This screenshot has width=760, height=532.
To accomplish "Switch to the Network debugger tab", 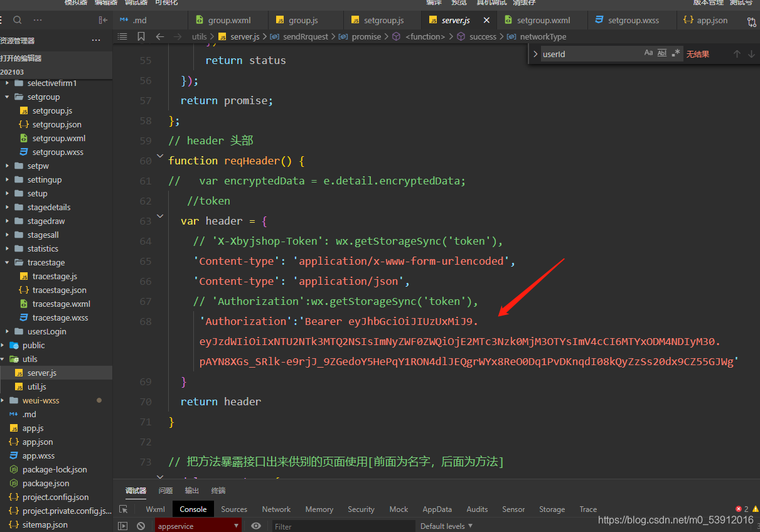I will point(276,509).
